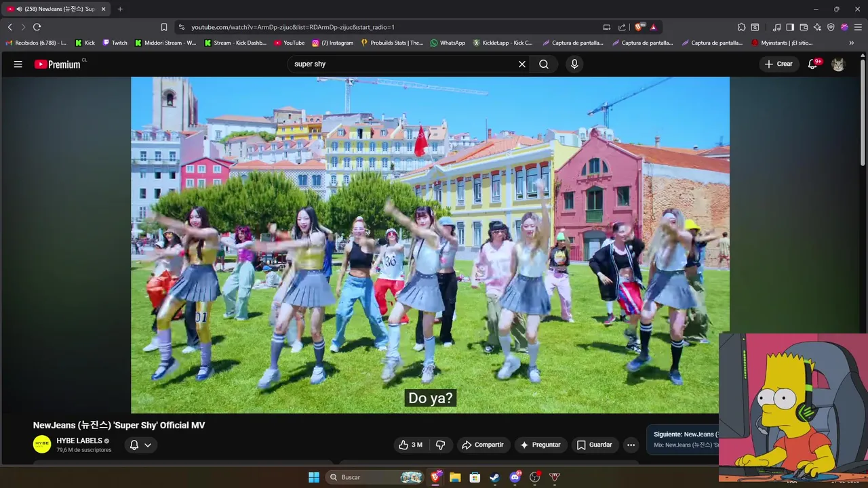The image size is (868, 488).
Task: Show hidden bookmarks chevron
Action: 851,43
